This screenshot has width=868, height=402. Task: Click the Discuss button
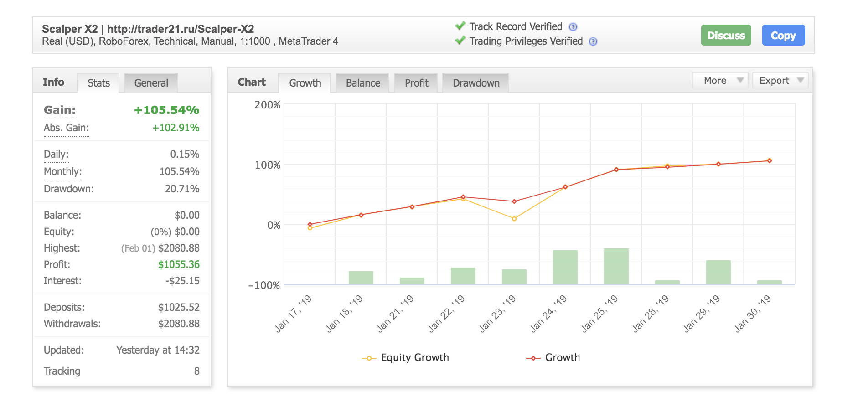[x=726, y=35]
